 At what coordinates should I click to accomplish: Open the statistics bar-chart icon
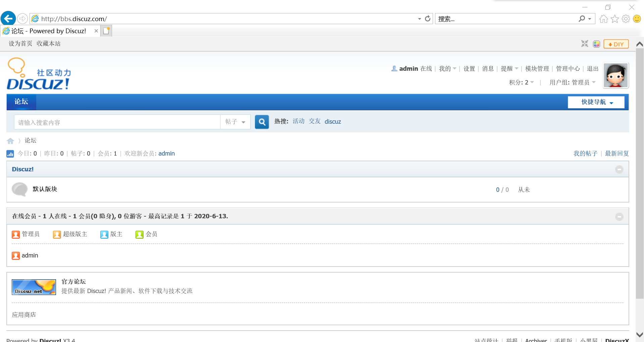point(10,154)
